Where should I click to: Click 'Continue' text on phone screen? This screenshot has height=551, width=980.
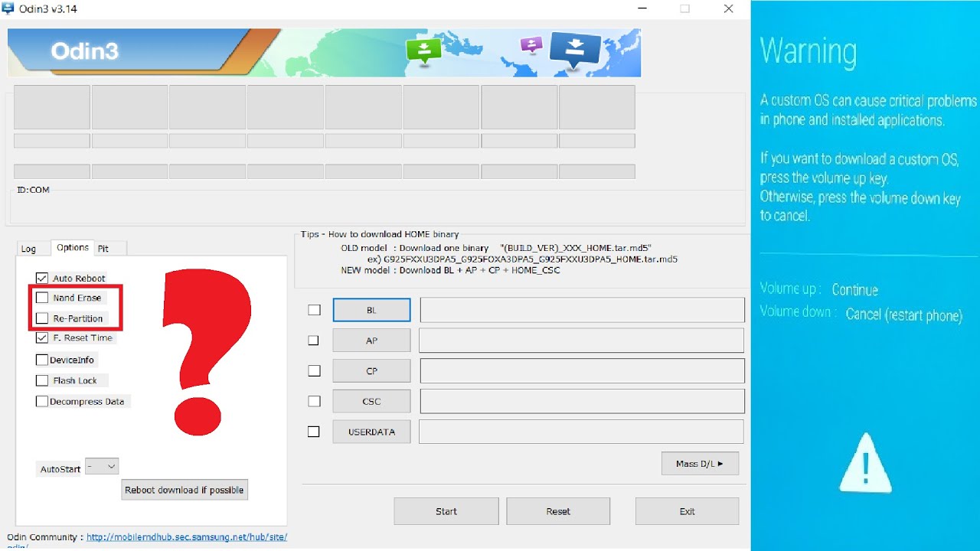coord(854,290)
